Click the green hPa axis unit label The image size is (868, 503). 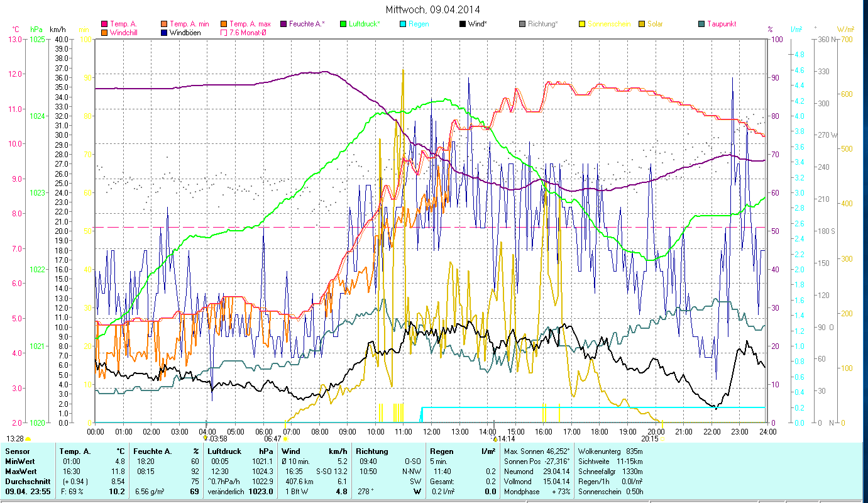click(36, 29)
